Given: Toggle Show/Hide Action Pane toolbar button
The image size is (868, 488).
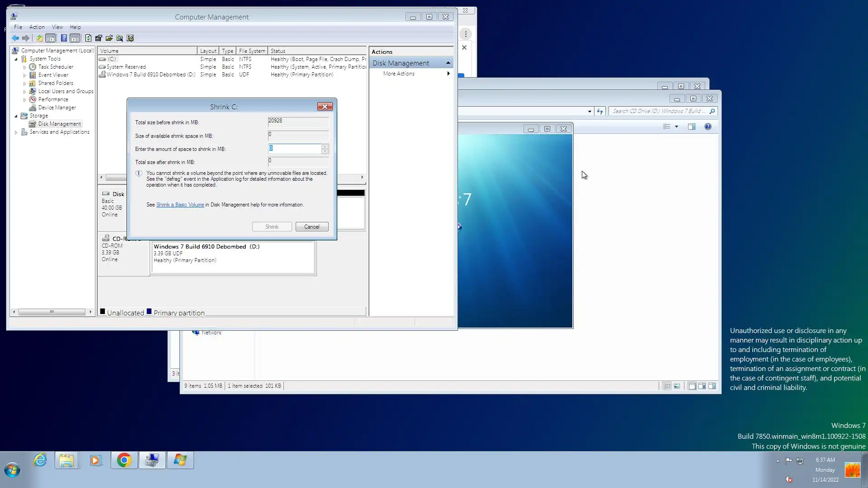Looking at the screenshot, I should (x=75, y=38).
